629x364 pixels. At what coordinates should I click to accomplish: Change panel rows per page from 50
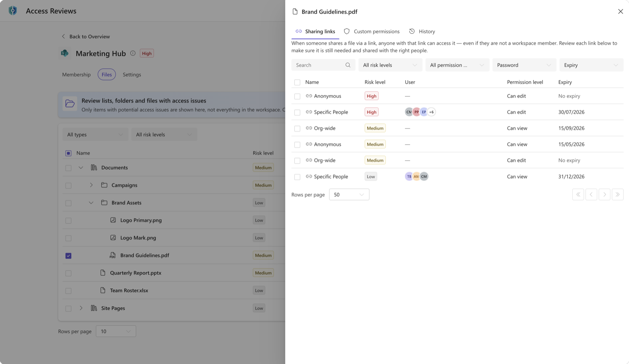click(349, 194)
